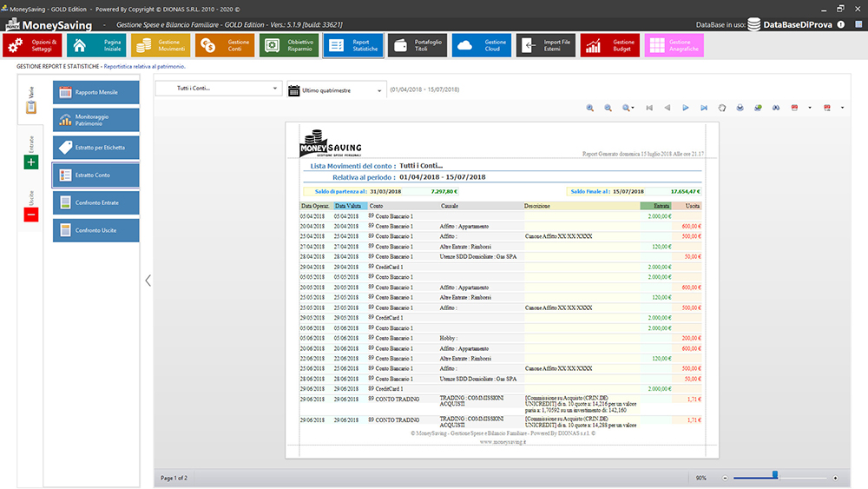Viewport: 868px width, 489px height.
Task: Print the report with printer icon
Action: 740,108
